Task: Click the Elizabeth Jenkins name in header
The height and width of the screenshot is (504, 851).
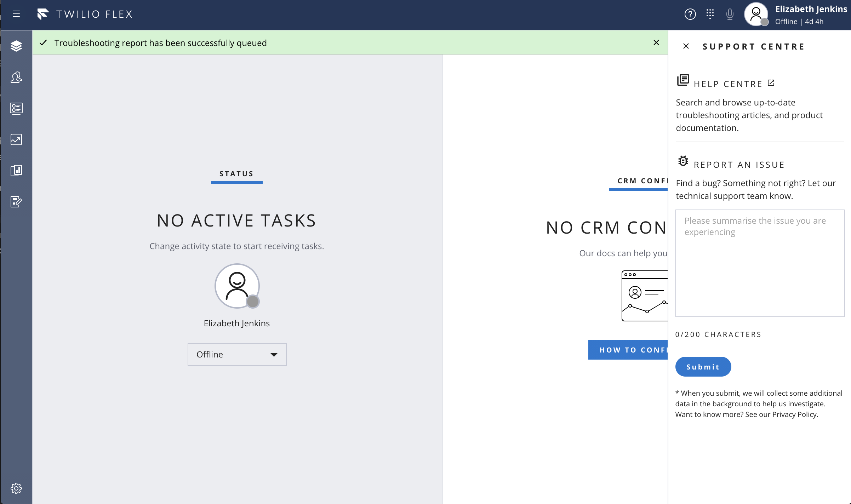Action: coord(811,9)
